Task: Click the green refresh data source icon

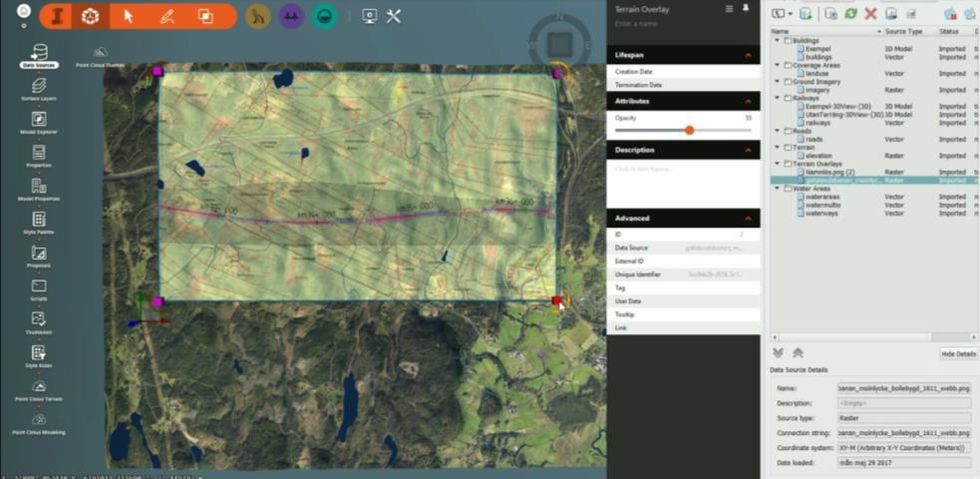Action: pos(850,14)
